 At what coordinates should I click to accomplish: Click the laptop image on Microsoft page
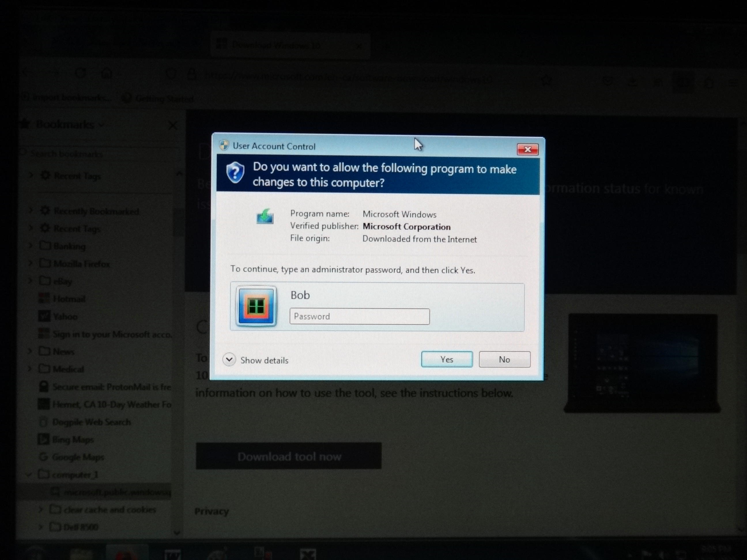[642, 363]
